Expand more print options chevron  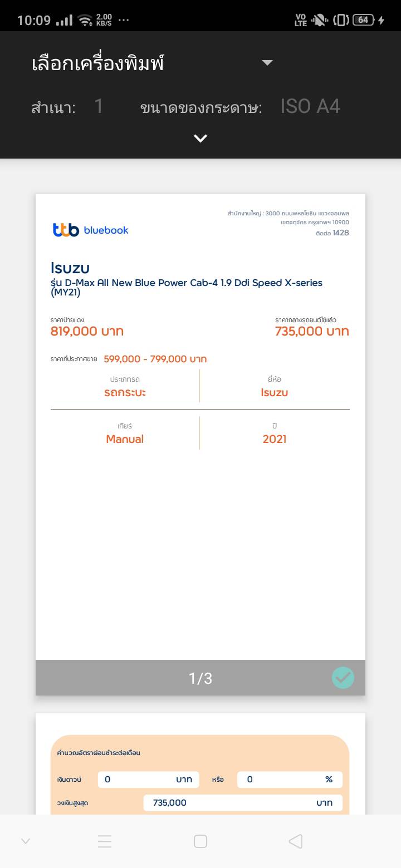(200, 138)
